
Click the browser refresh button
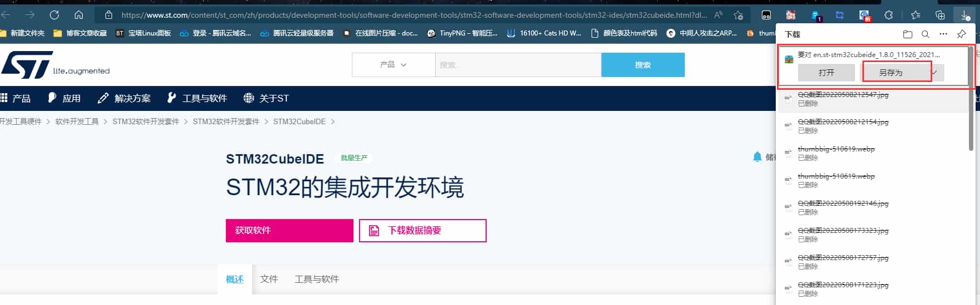click(54, 15)
